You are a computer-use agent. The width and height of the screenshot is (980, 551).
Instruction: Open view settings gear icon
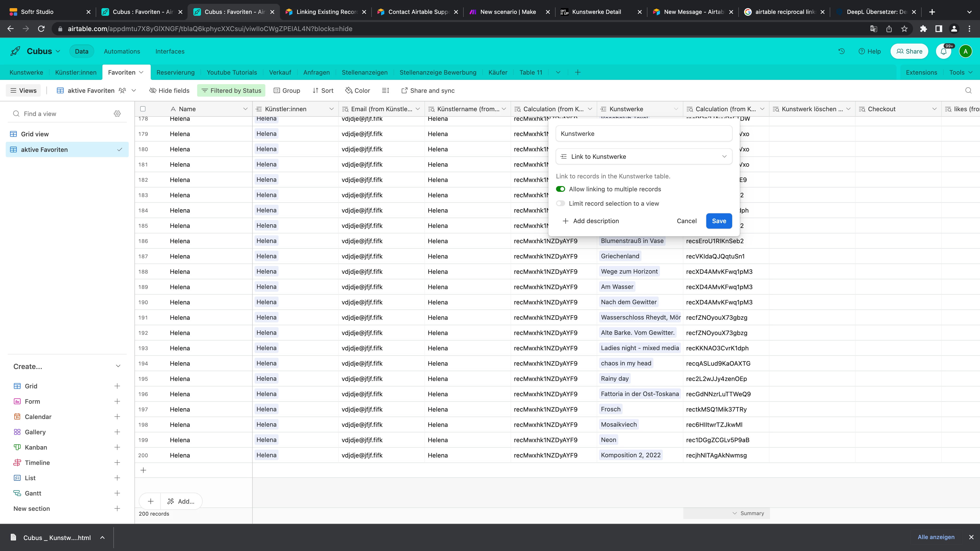click(x=117, y=114)
